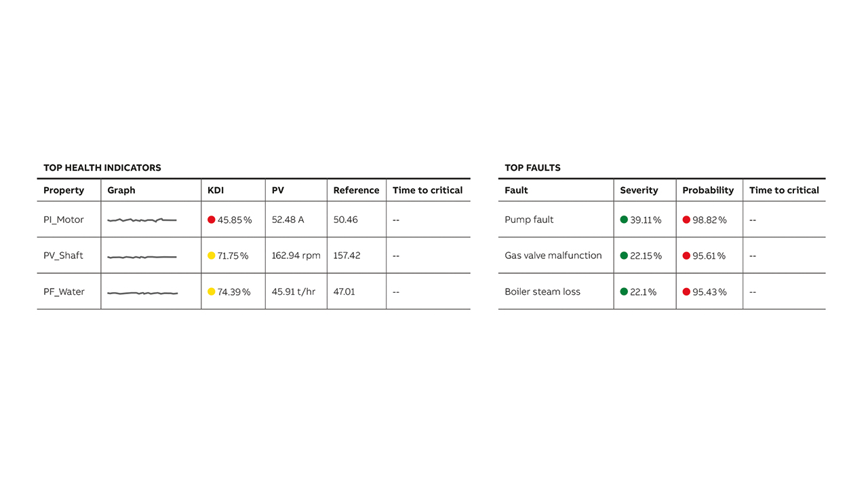Viewport: 868px width, 488px height.
Task: Select the Probability column header
Action: click(708, 190)
